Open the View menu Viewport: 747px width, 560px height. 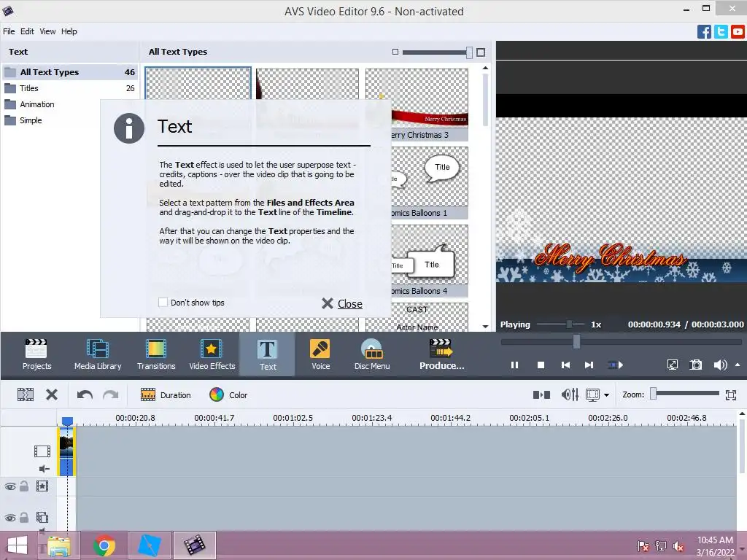[x=47, y=31]
